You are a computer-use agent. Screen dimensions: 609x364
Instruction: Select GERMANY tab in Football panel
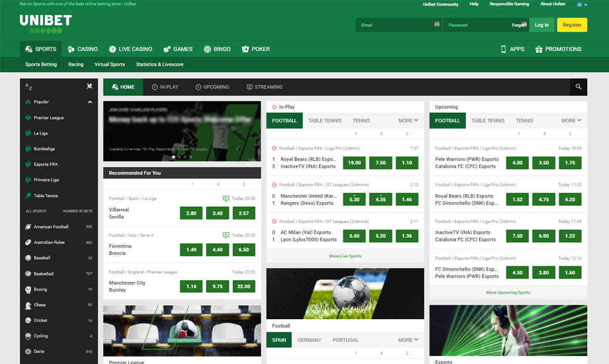pyautogui.click(x=309, y=340)
